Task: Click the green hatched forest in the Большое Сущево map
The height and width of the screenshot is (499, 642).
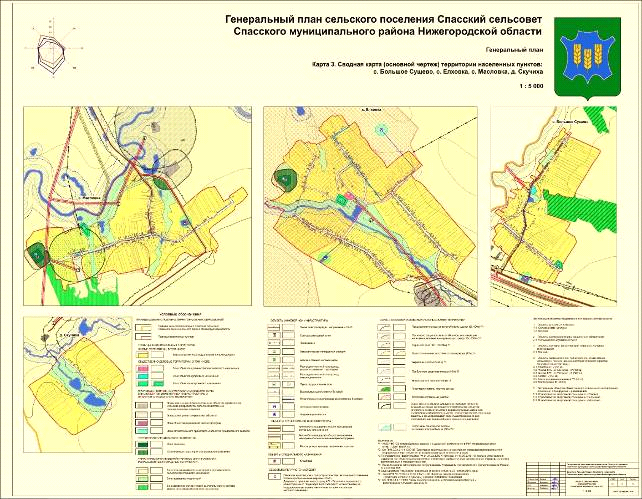Action: [579, 210]
